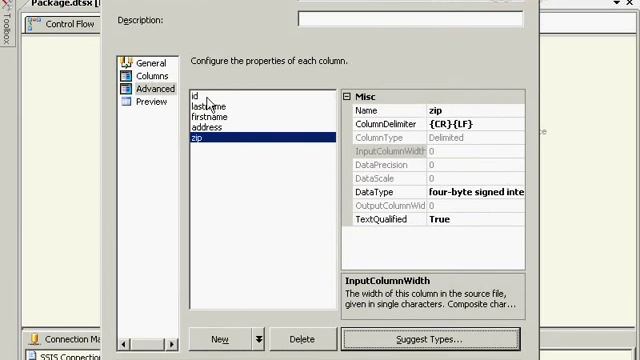Open the Preview page icon
Screen dimensions: 640x360
tap(126, 102)
